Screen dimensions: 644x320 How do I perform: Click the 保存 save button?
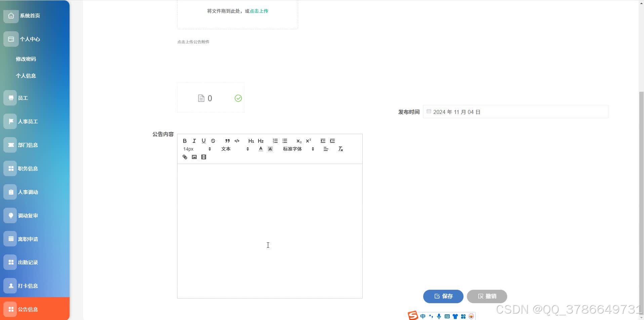[x=443, y=296]
